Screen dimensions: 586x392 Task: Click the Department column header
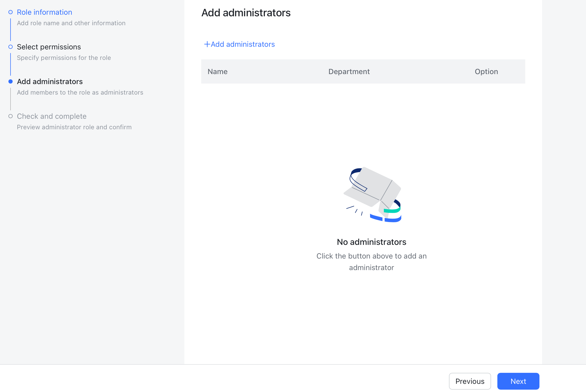(x=349, y=71)
